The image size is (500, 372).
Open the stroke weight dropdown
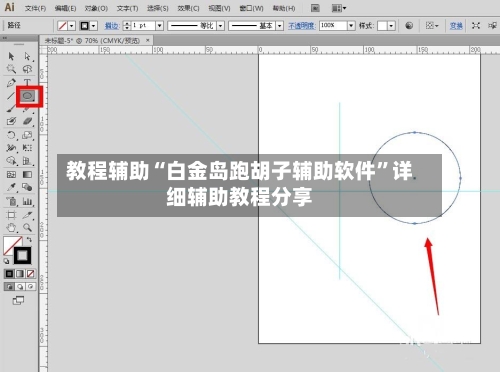point(160,26)
